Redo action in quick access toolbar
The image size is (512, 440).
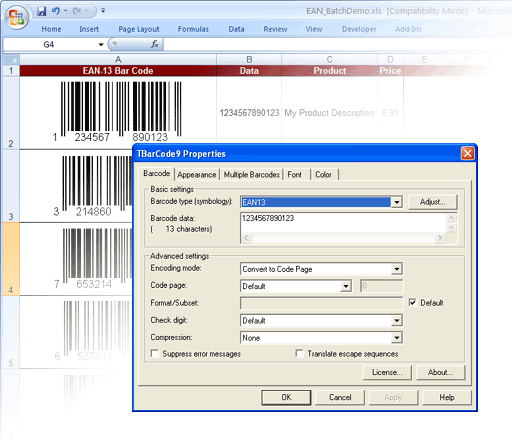pyautogui.click(x=77, y=11)
